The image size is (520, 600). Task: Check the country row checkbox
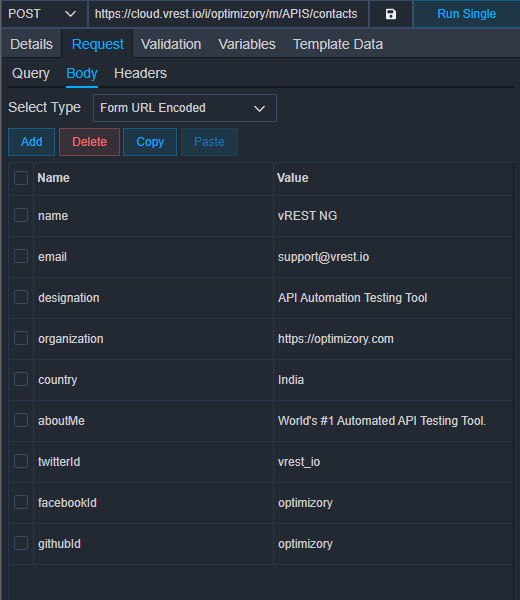pyautogui.click(x=21, y=379)
